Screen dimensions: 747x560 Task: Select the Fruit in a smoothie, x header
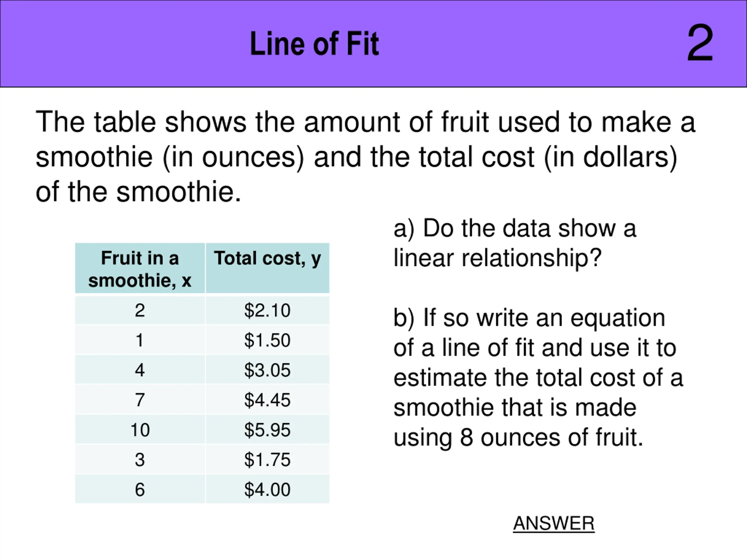(x=140, y=268)
